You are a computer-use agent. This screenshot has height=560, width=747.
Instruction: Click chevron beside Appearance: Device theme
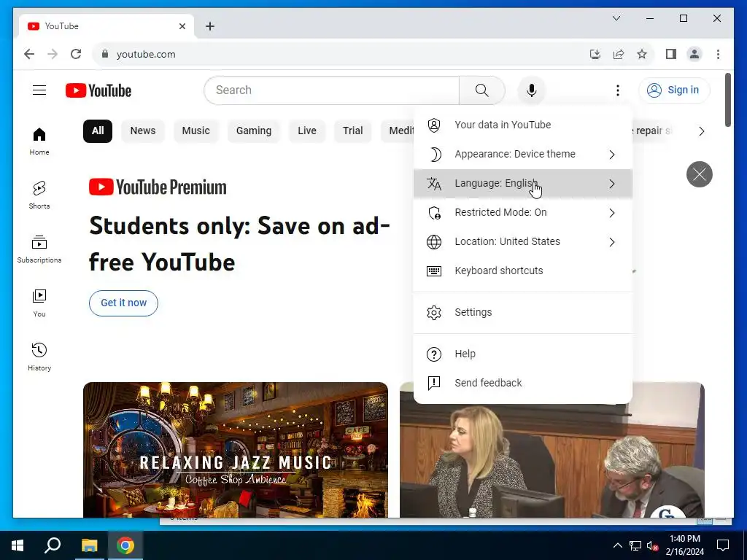612,155
